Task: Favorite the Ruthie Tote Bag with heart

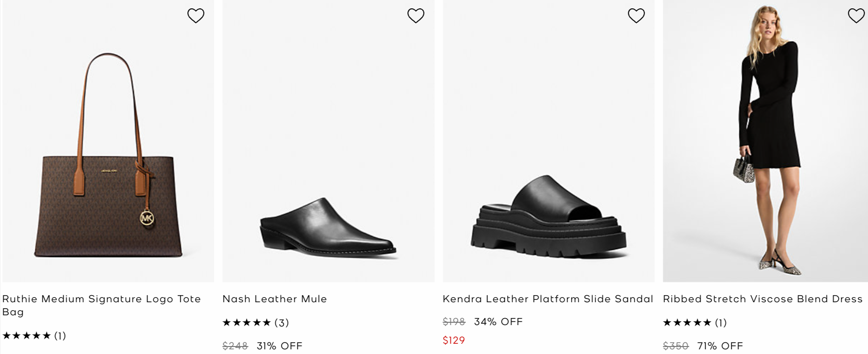Action: tap(196, 16)
